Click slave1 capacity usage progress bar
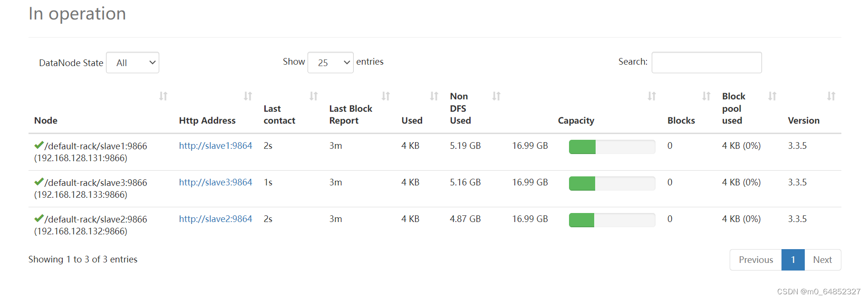 [x=612, y=147]
